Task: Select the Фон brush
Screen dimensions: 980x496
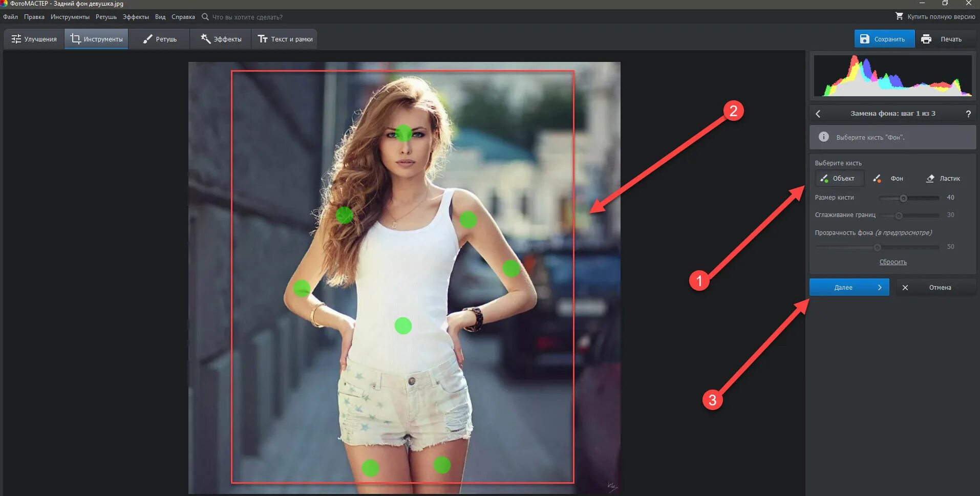Action: [889, 178]
